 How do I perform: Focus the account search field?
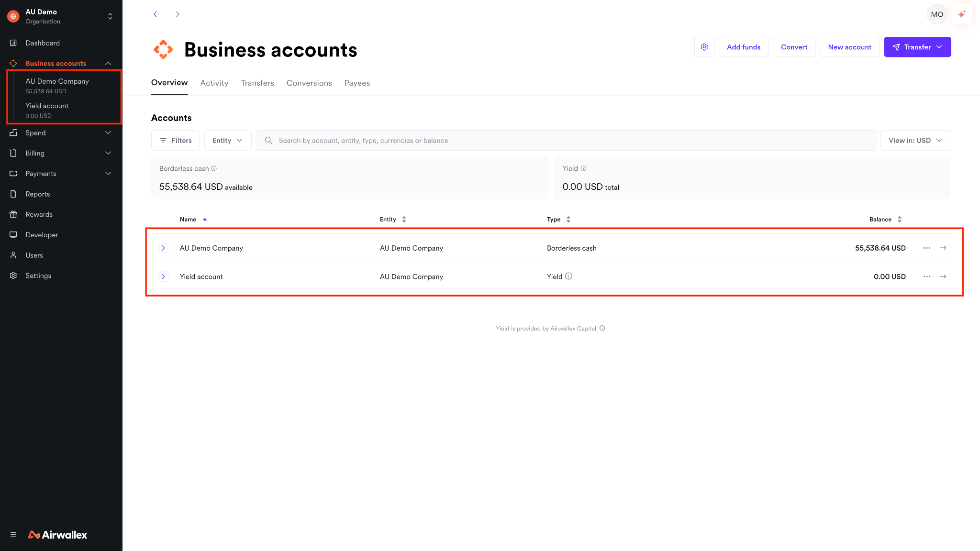tap(566, 141)
